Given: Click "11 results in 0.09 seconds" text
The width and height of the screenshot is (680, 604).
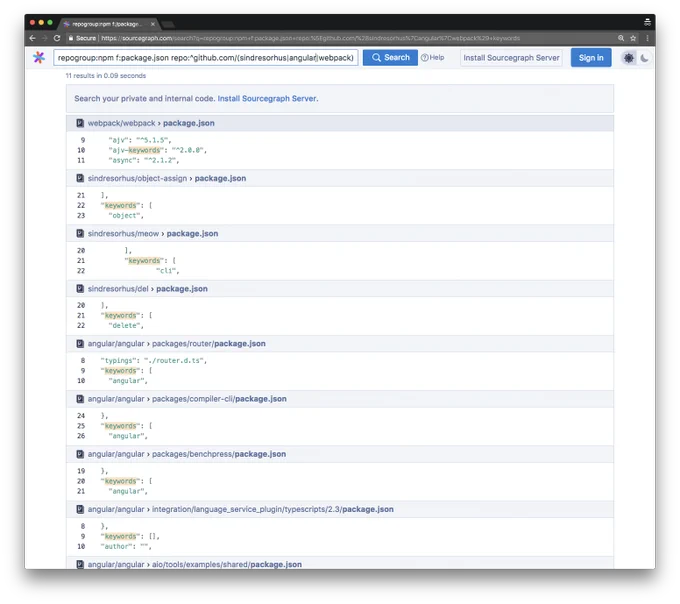Looking at the screenshot, I should point(105,75).
